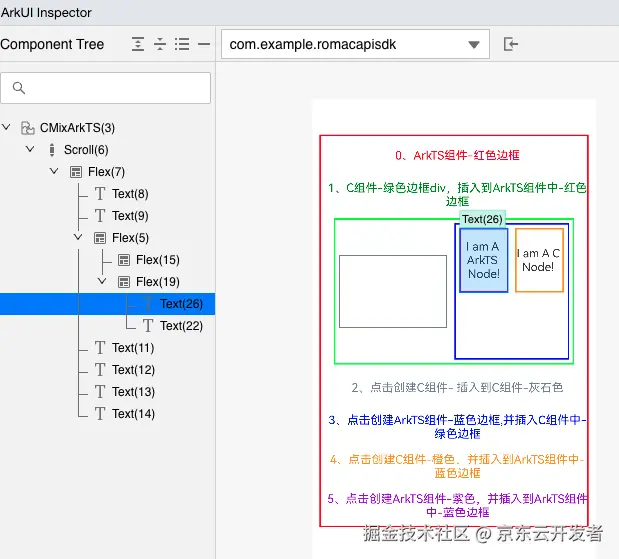Viewport: 619px width, 559px height.
Task: Select Text(11) in the component tree
Action: [x=133, y=348]
